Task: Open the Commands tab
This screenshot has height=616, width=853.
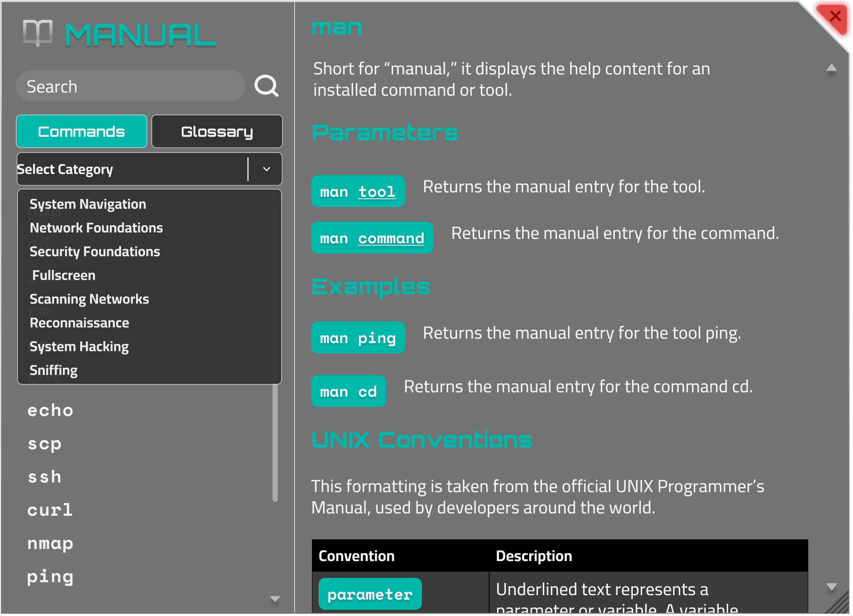Action: coord(82,132)
